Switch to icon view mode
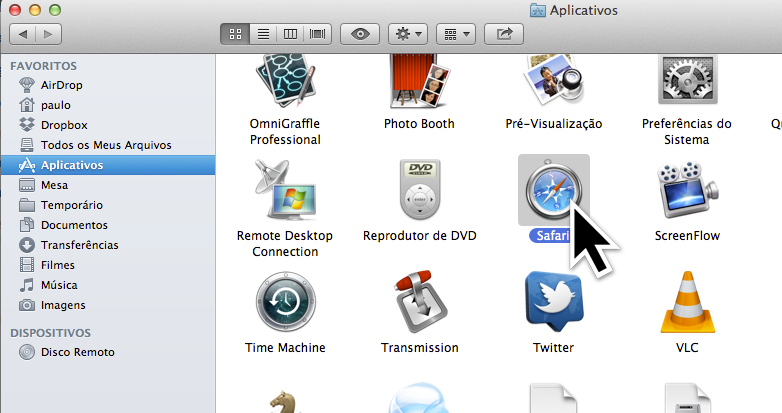The image size is (782, 413). [x=235, y=34]
